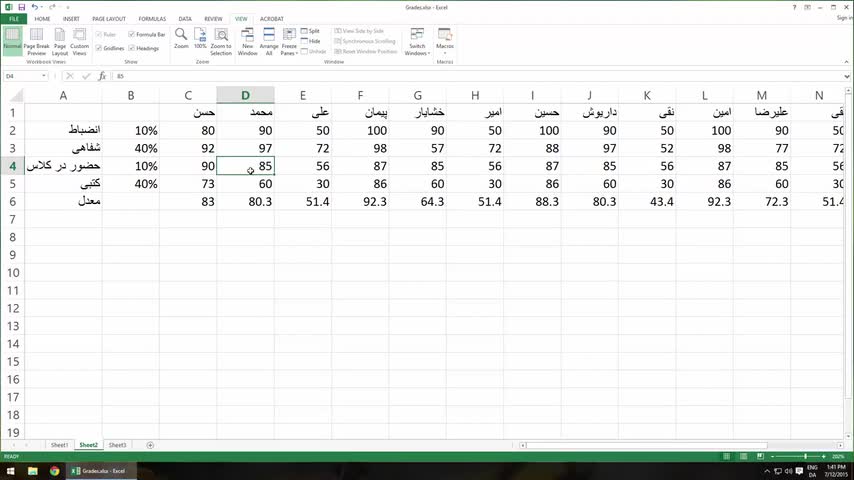Set zoom to 100%
Image resolution: width=854 pixels, height=480 pixels.
200,38
